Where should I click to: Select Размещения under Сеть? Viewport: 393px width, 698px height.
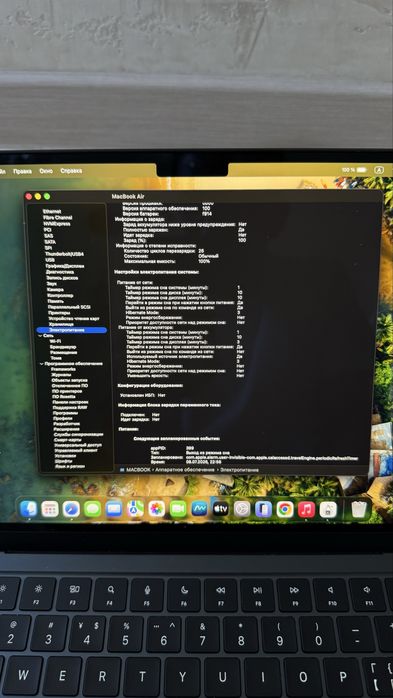coord(64,352)
